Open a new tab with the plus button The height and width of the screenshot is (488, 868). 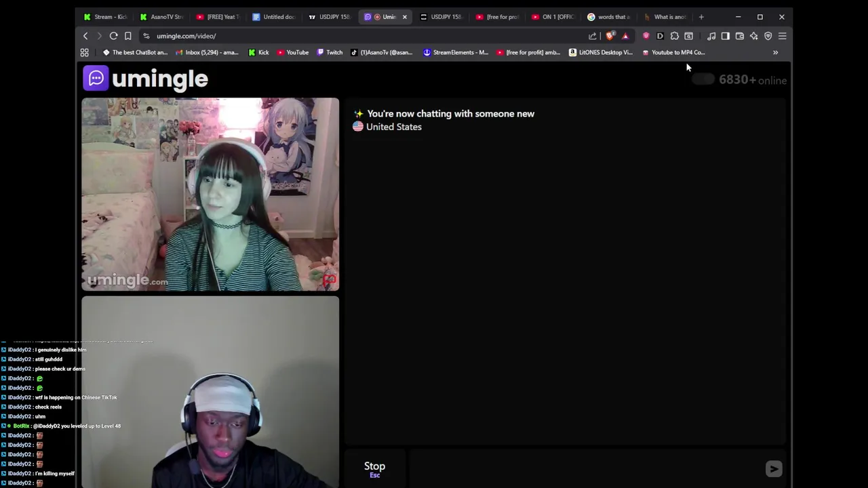click(x=701, y=17)
